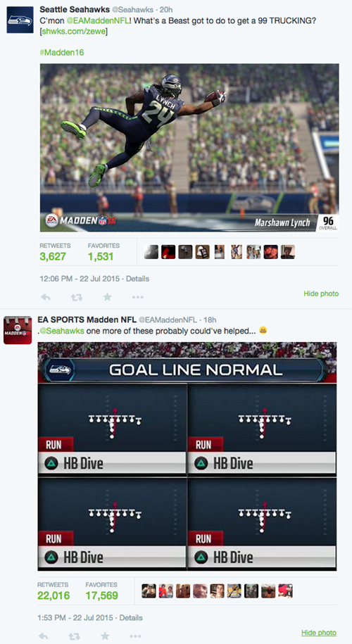Hide photo on the EA Madden tweet

(x=319, y=633)
